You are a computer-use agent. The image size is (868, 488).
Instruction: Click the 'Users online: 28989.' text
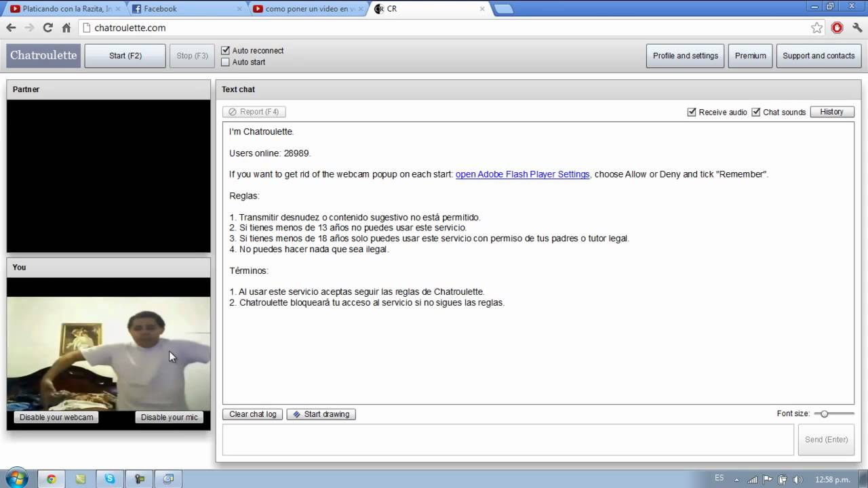270,153
